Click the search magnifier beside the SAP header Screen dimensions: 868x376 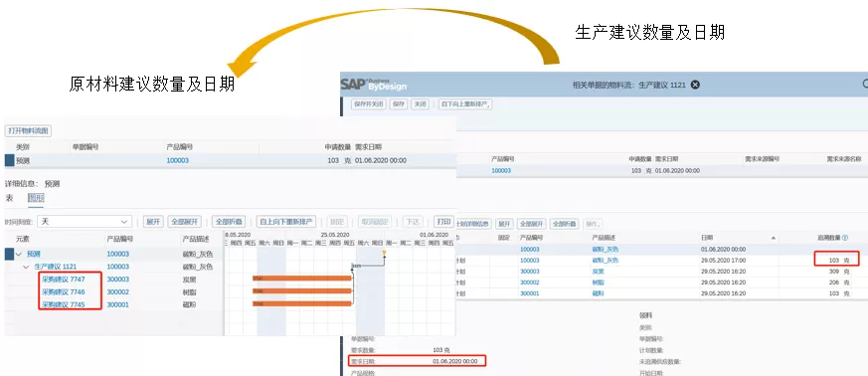coord(865,85)
